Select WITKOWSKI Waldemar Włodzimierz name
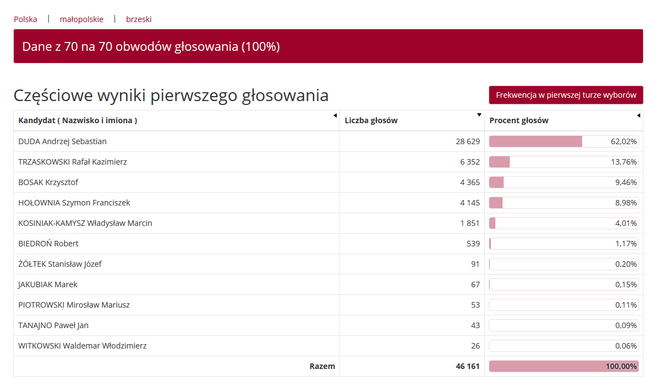The width and height of the screenshot is (664, 385). (x=82, y=346)
